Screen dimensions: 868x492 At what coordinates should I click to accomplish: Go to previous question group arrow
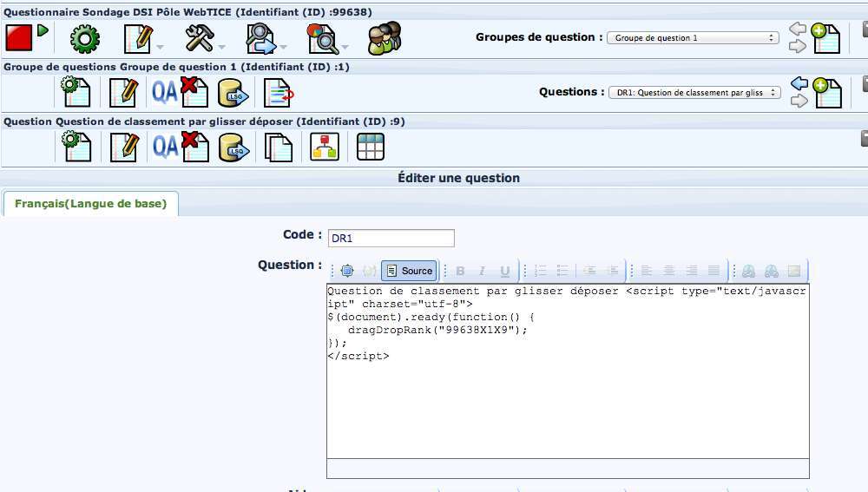pyautogui.click(x=797, y=29)
